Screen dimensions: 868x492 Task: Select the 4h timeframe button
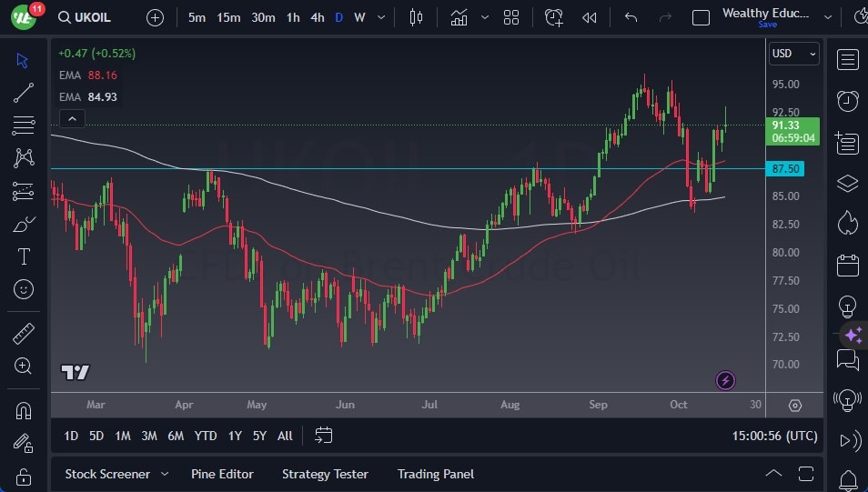(317, 17)
